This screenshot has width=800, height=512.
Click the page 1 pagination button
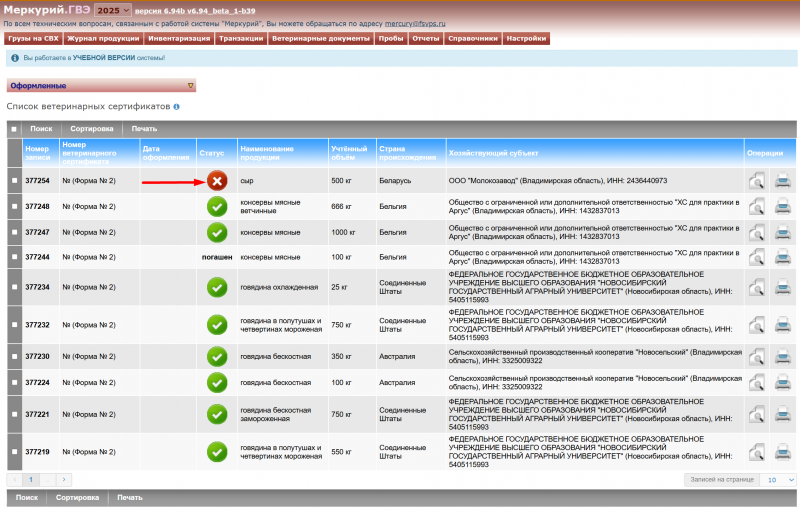click(x=30, y=480)
